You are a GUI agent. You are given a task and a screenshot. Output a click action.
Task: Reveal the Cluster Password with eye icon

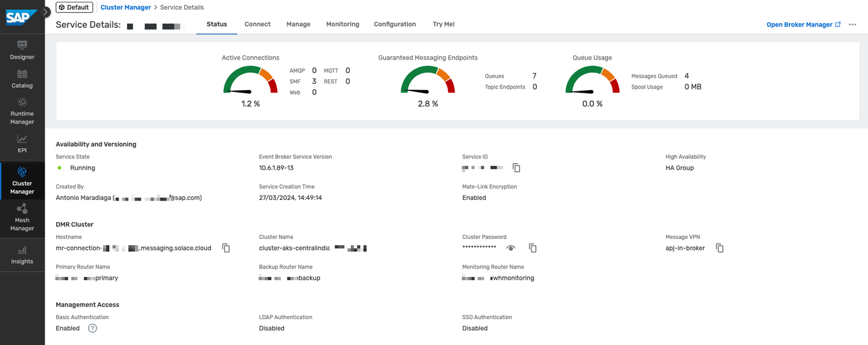pos(511,248)
